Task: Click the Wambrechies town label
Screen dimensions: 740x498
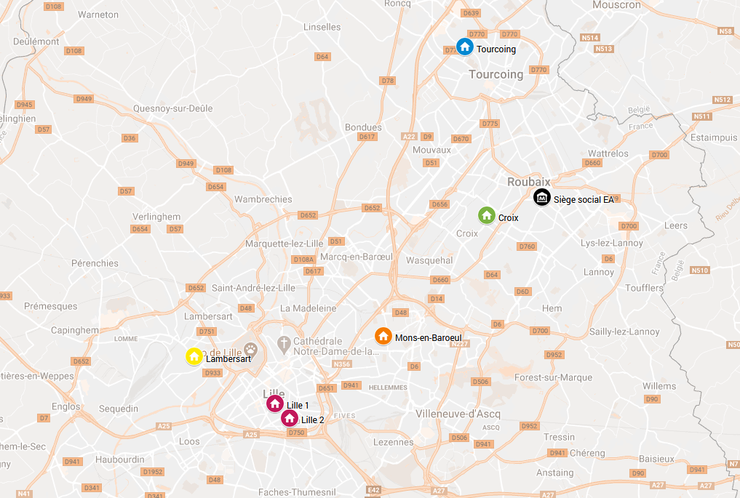Action: [x=263, y=199]
